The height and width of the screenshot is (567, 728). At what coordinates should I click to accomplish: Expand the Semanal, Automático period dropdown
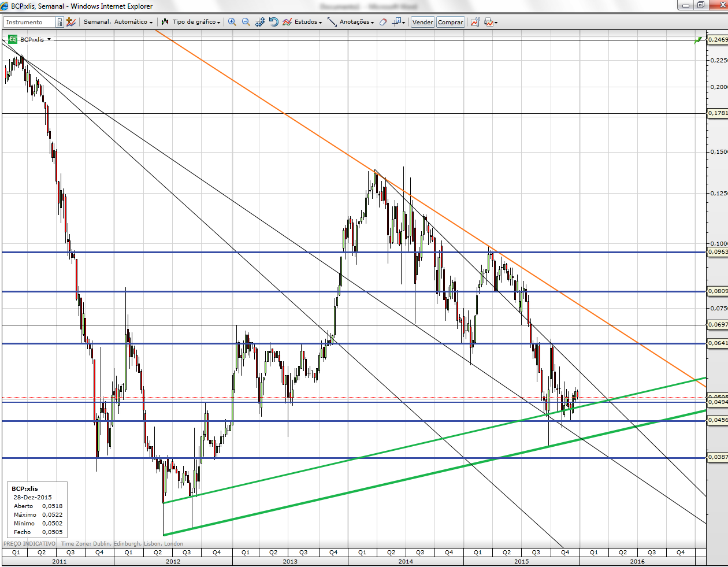tap(118, 22)
